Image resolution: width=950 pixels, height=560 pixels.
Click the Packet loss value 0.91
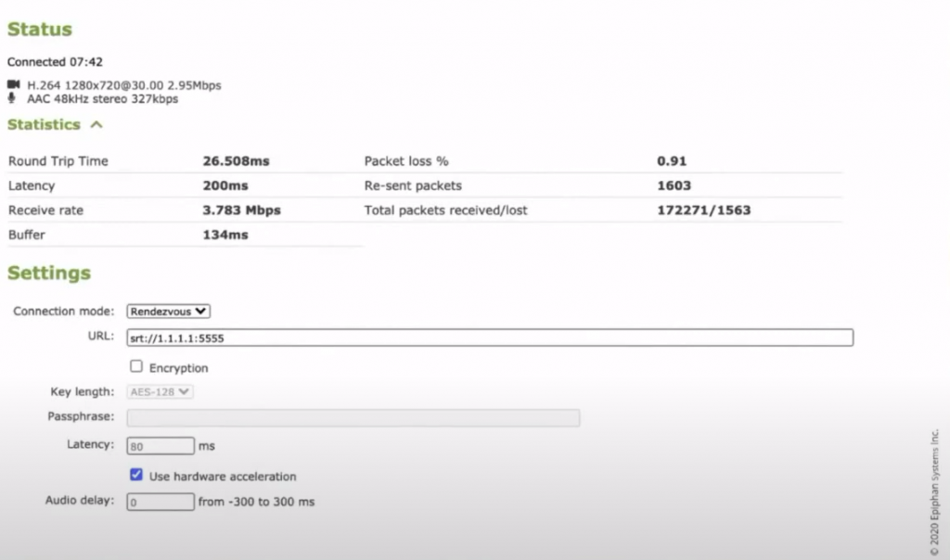point(672,161)
